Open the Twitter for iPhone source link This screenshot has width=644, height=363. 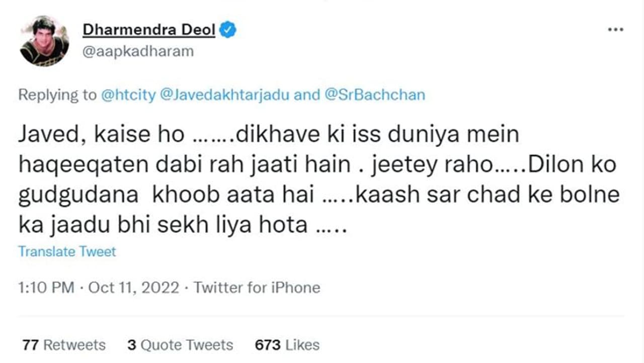tap(257, 288)
